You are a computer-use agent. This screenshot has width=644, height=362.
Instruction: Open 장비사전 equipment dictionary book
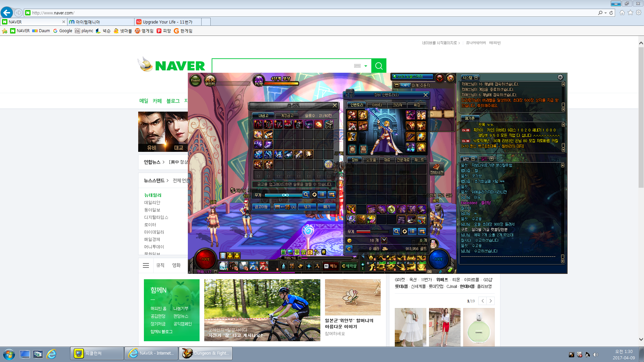pyautogui.click(x=437, y=169)
